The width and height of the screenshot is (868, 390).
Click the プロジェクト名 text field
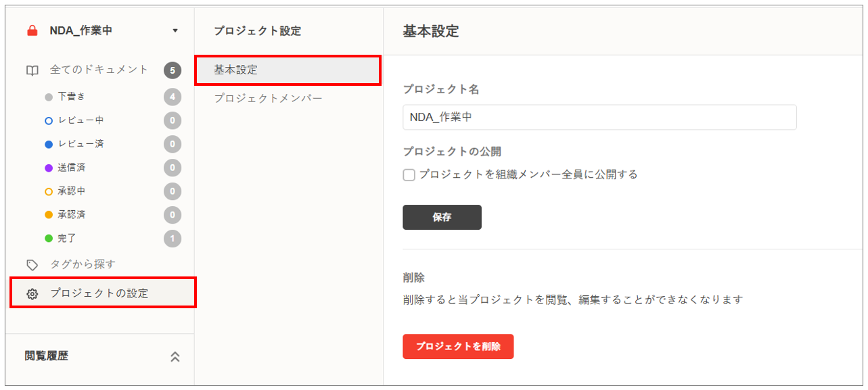click(x=599, y=117)
